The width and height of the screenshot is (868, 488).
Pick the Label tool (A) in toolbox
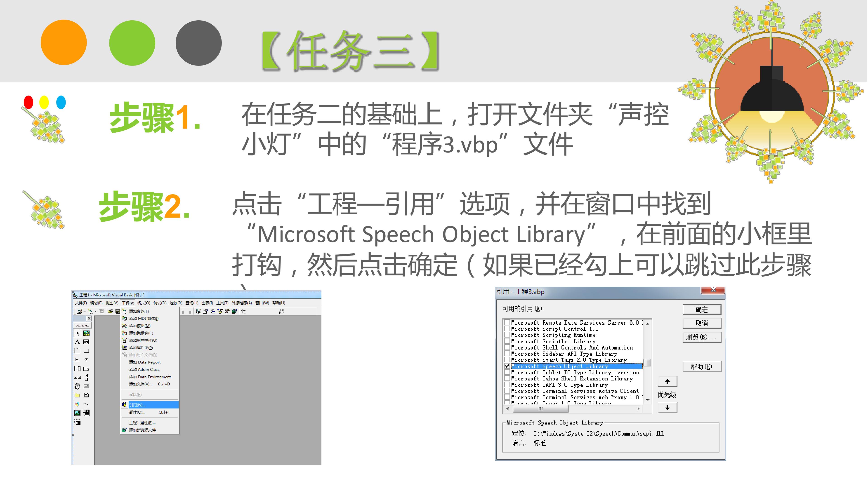(x=78, y=342)
